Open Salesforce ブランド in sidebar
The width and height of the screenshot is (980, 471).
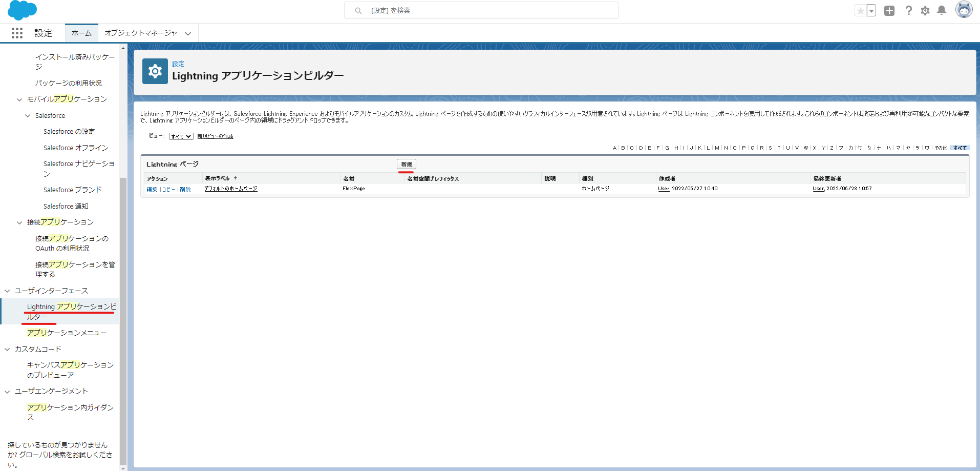[72, 190]
